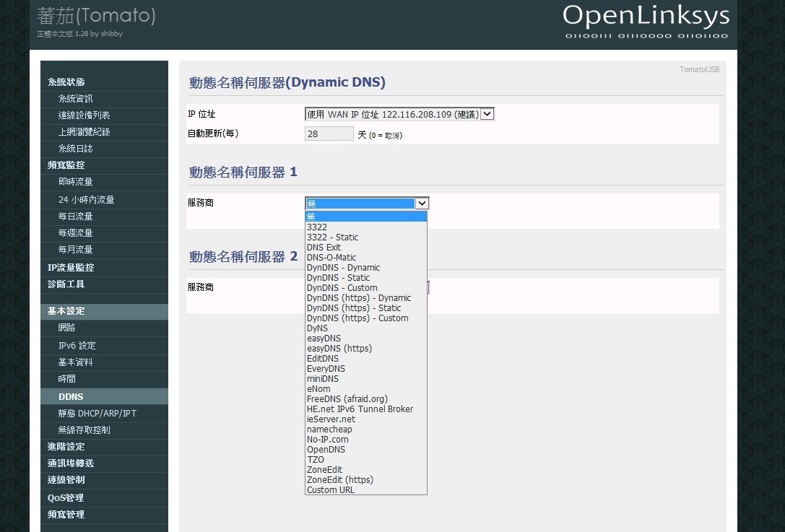This screenshot has height=532, width=785.
Task: Show 即時流量 page
Action: coord(104,182)
